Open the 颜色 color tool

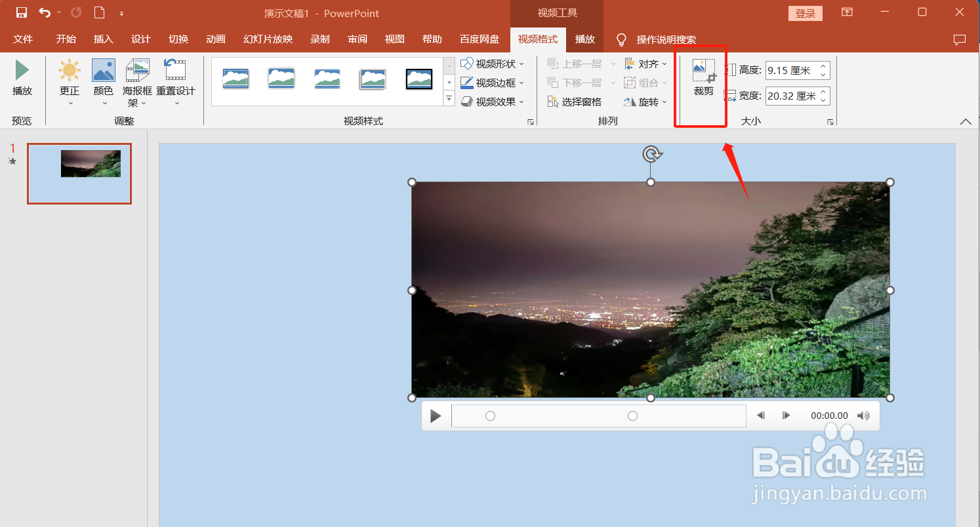pos(104,82)
